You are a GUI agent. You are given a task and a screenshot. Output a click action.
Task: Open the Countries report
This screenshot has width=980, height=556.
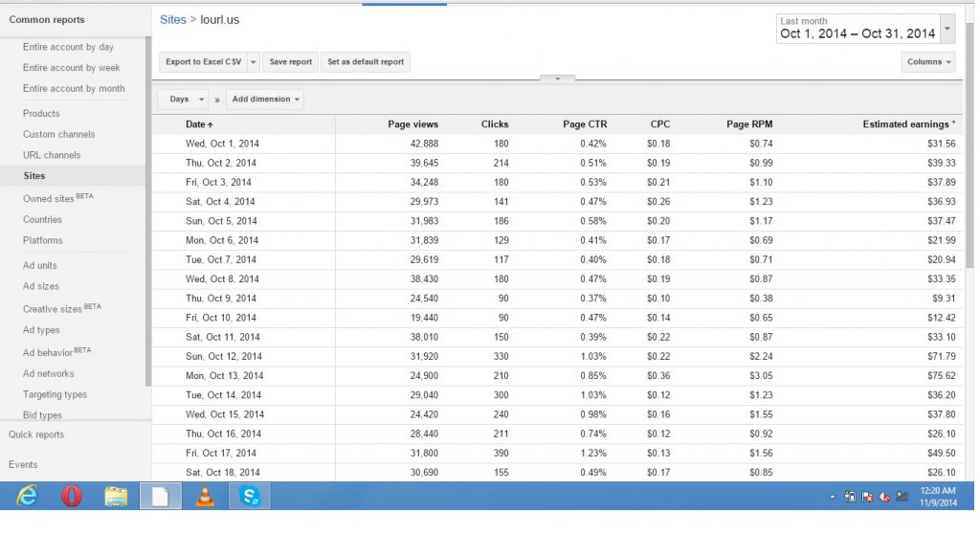click(x=42, y=219)
